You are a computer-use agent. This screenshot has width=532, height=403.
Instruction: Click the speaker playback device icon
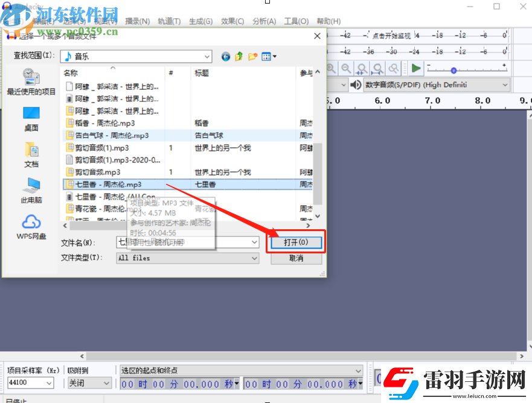tap(356, 84)
